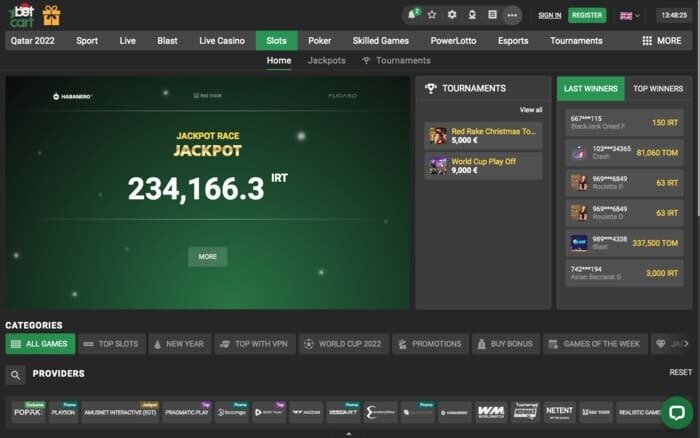The width and height of the screenshot is (700, 438).
Task: Open World Cup Play Off tournament
Action: tap(483, 166)
